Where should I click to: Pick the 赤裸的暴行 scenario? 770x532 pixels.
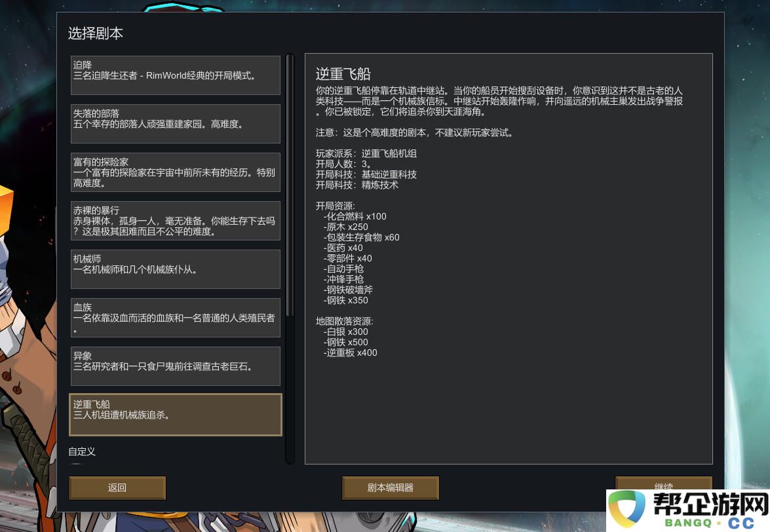pyautogui.click(x=176, y=221)
